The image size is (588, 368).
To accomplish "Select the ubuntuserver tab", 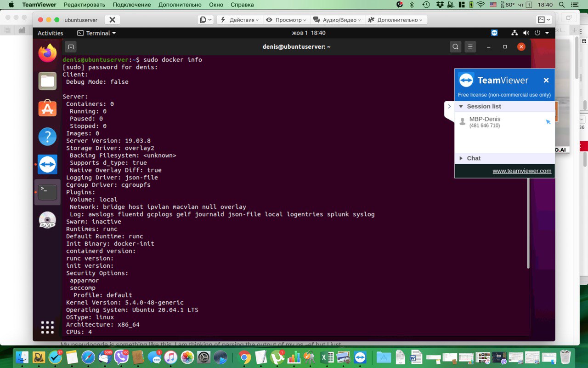I will 81,20.
